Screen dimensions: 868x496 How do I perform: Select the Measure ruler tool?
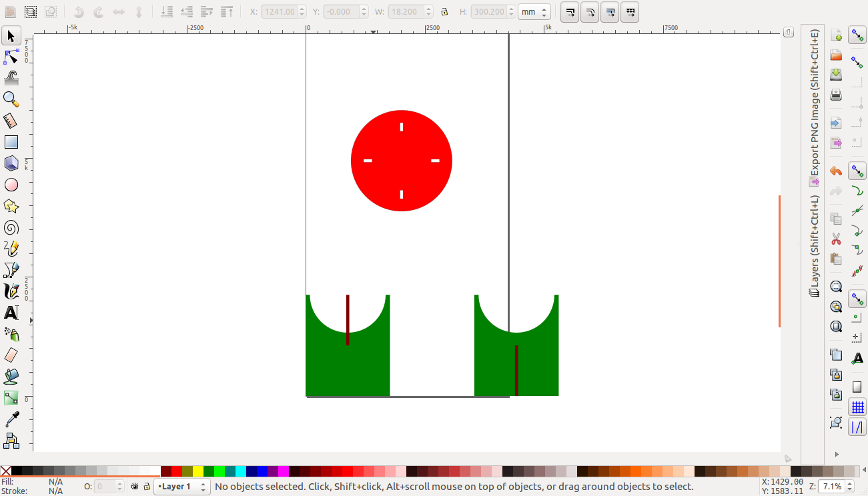pyautogui.click(x=11, y=121)
